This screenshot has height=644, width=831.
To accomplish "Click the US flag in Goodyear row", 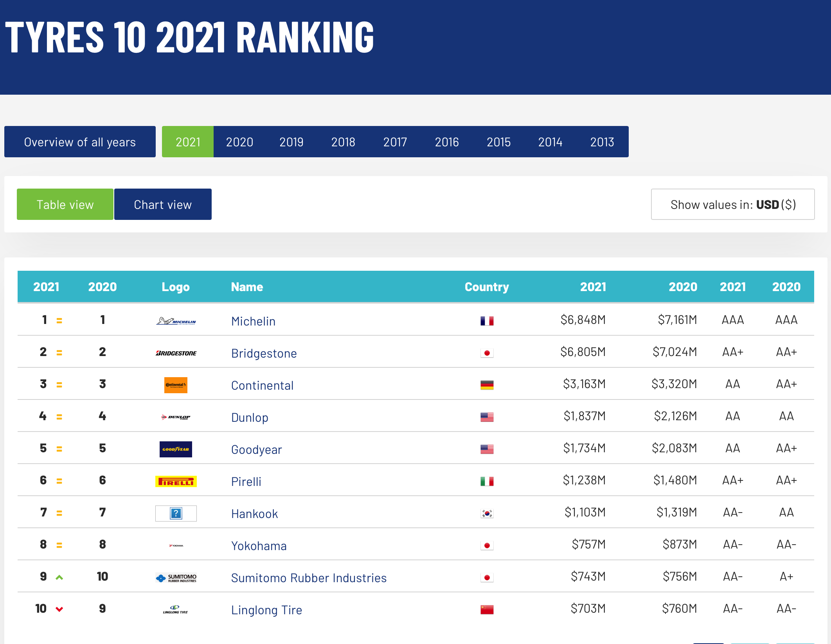I will pyautogui.click(x=487, y=450).
